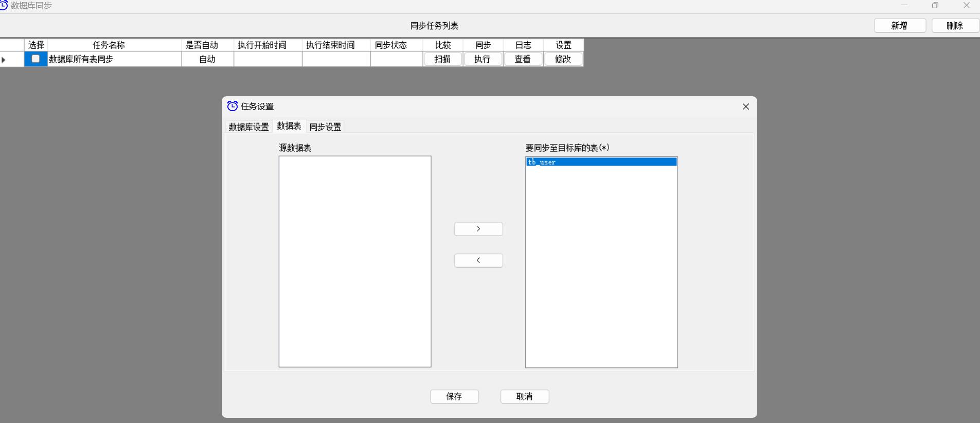Click the 任务设置 dialog clock icon

(x=233, y=106)
